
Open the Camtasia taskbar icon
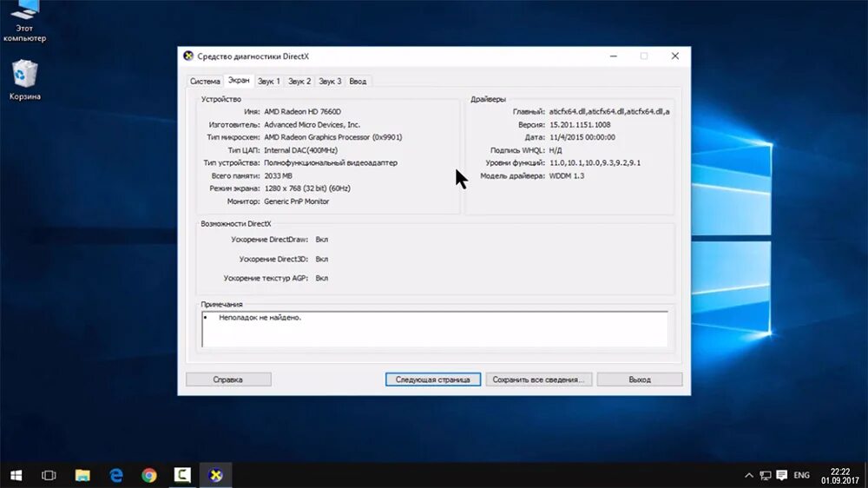pyautogui.click(x=182, y=475)
